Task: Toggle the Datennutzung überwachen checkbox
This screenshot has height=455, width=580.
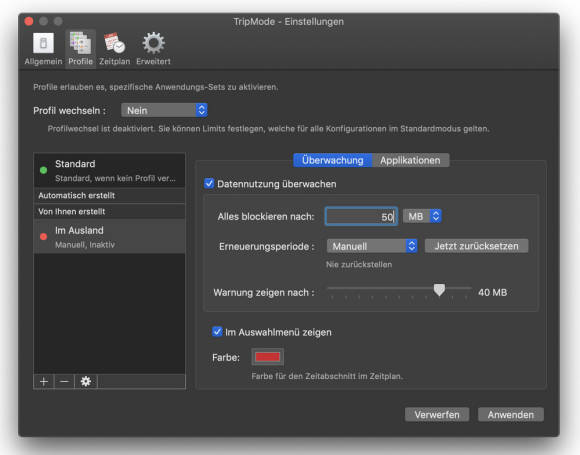Action: (x=209, y=183)
